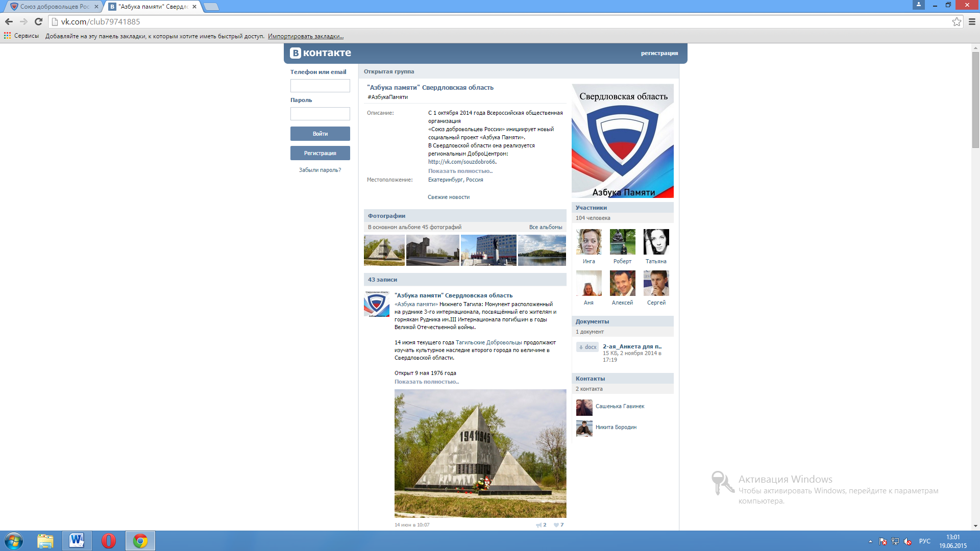Image resolution: width=980 pixels, height=551 pixels.
Task: Reload the page with the refresh icon
Action: coord(38,21)
